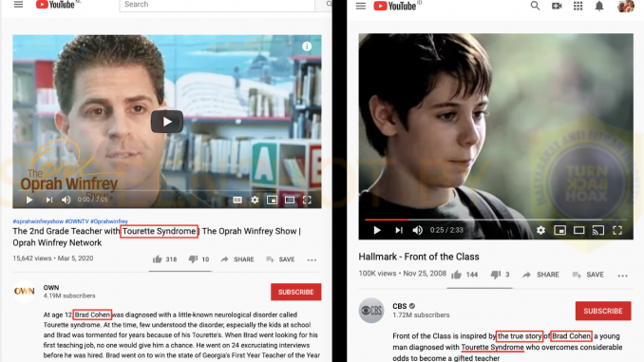
Task: Toggle closed captions on left video
Action: 237,200
